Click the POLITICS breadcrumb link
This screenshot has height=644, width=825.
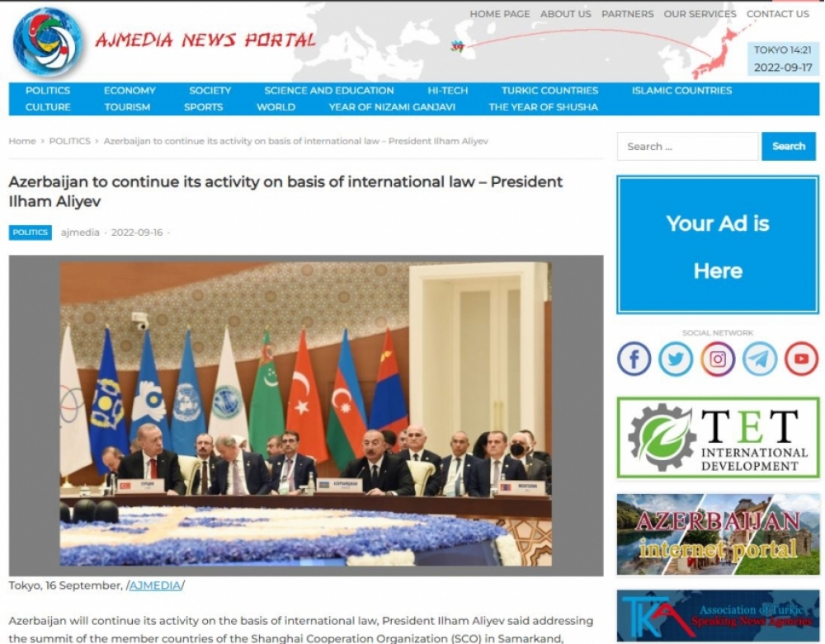[x=69, y=141]
